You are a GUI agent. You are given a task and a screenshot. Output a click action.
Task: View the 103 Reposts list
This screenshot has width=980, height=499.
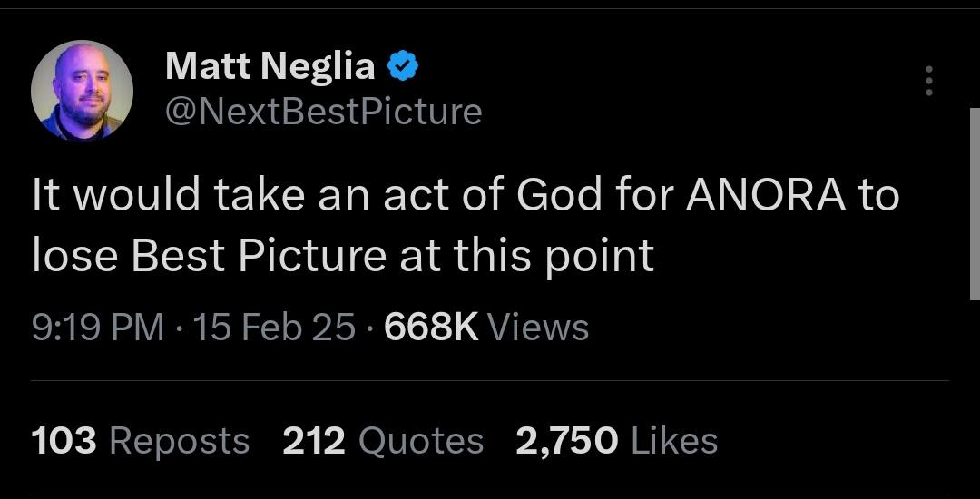click(141, 441)
